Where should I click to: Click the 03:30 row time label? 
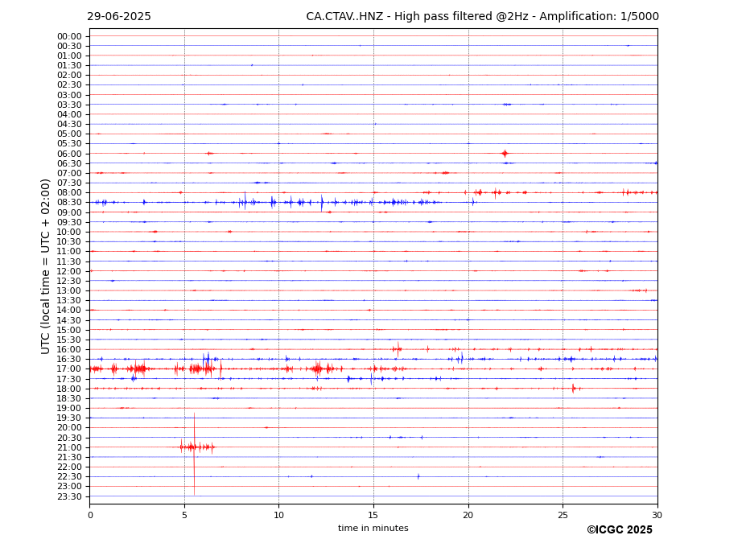[69, 105]
